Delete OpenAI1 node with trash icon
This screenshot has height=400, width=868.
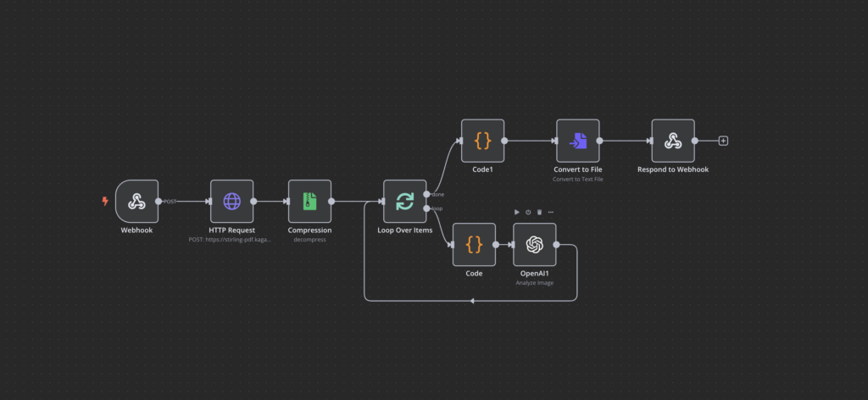(540, 212)
